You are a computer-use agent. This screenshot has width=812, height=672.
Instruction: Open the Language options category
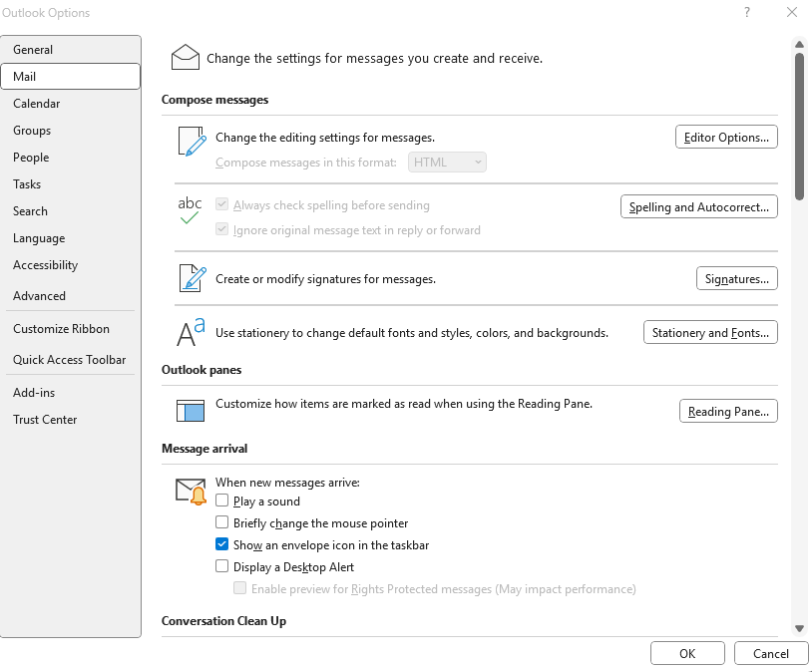[x=71, y=238]
